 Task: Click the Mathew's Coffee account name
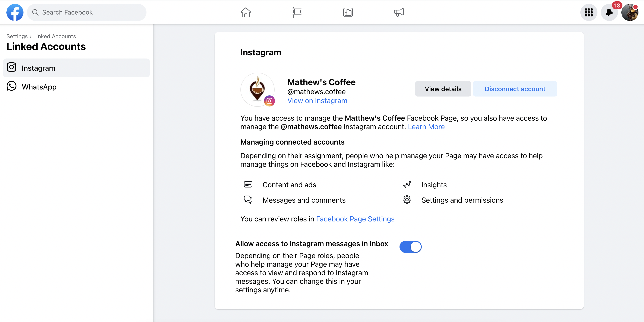tap(321, 82)
